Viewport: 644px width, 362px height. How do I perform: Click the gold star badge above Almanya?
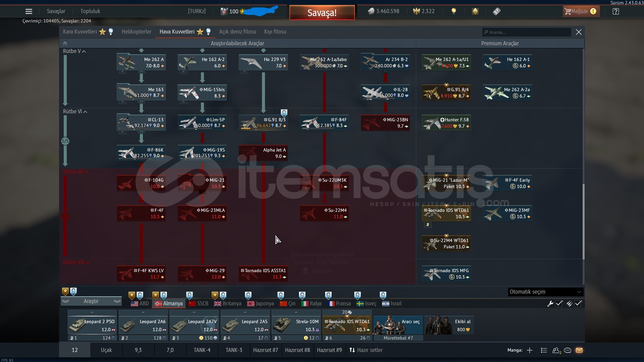(x=156, y=295)
